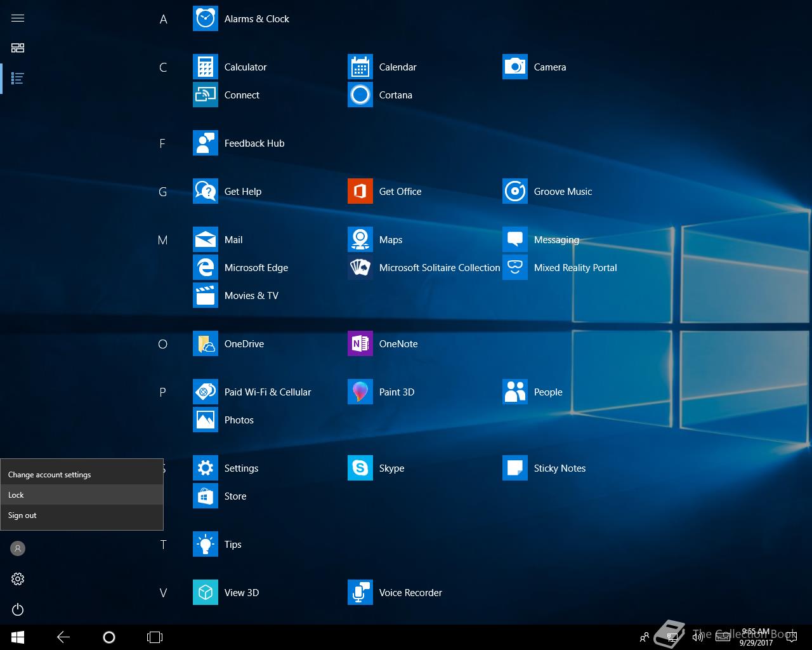Open the Movies & TV clapperboard icon

click(x=206, y=295)
